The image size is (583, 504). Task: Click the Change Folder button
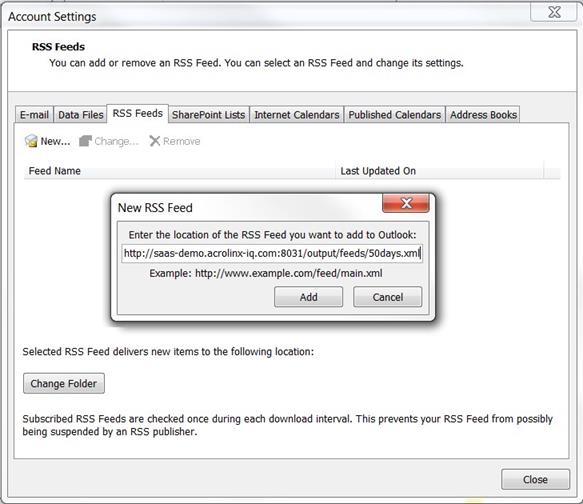(64, 383)
